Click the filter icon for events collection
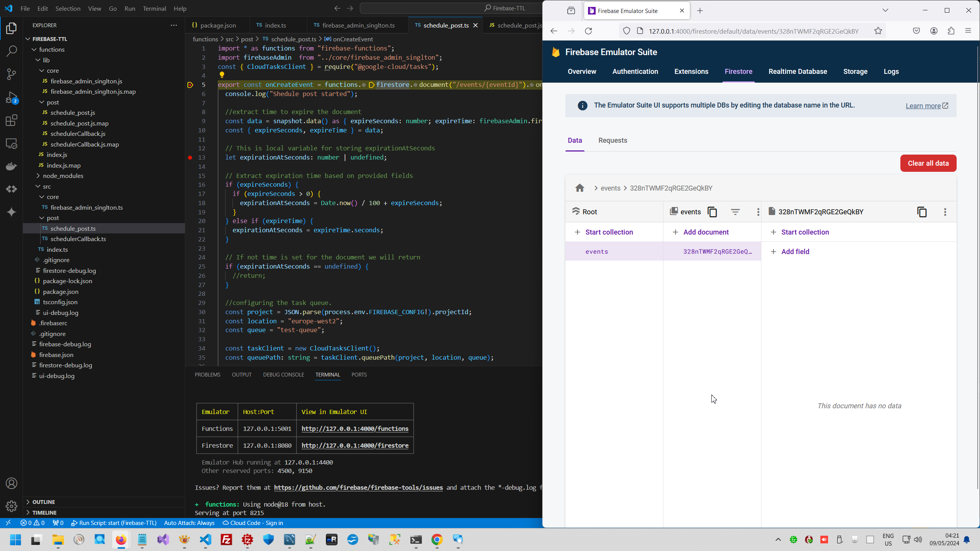 [x=735, y=212]
